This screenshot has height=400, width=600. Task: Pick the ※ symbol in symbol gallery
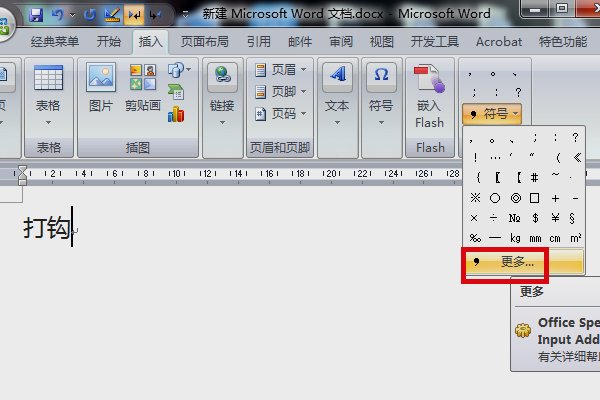pyautogui.click(x=475, y=197)
